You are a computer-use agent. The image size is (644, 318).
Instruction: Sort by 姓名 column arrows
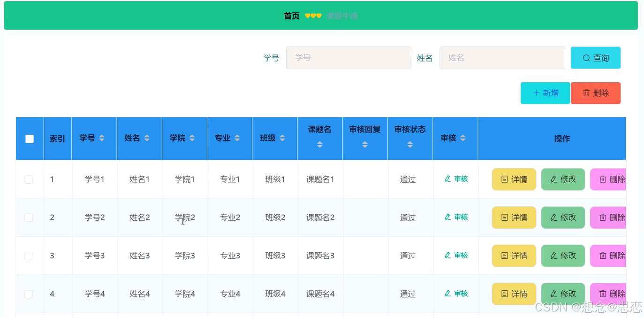click(147, 138)
